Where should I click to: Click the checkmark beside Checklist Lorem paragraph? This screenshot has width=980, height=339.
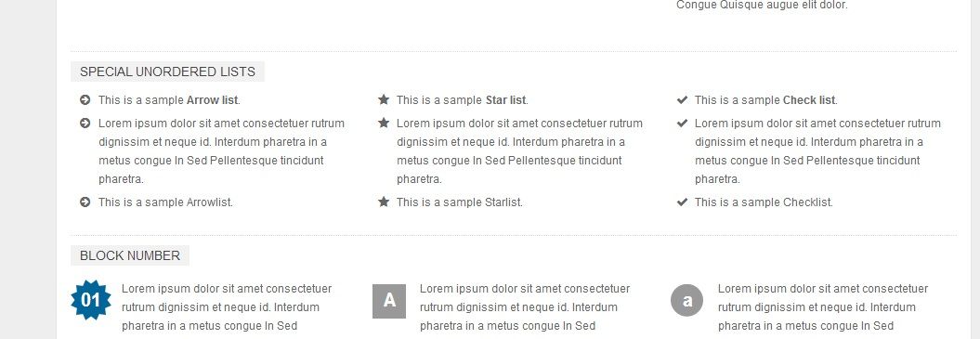pos(682,124)
